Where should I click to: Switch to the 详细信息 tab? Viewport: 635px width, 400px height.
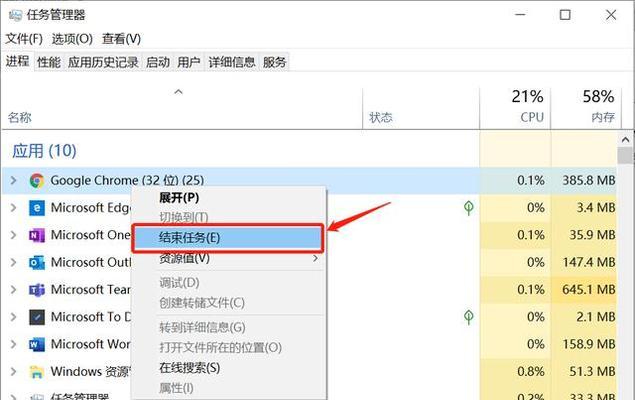[232, 62]
